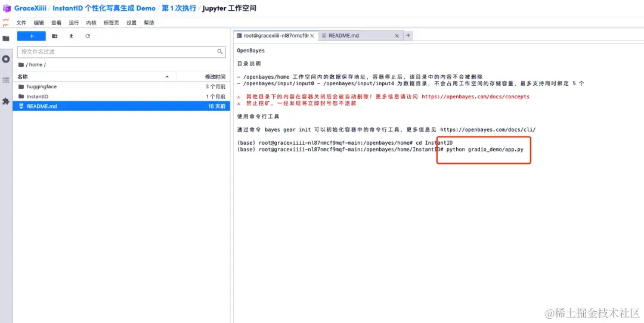Click the search magnifier in the filter box
This screenshot has width=644, height=323.
click(x=220, y=52)
